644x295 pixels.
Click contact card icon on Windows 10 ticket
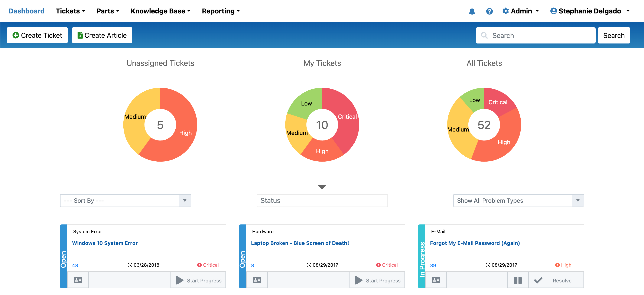click(x=78, y=280)
